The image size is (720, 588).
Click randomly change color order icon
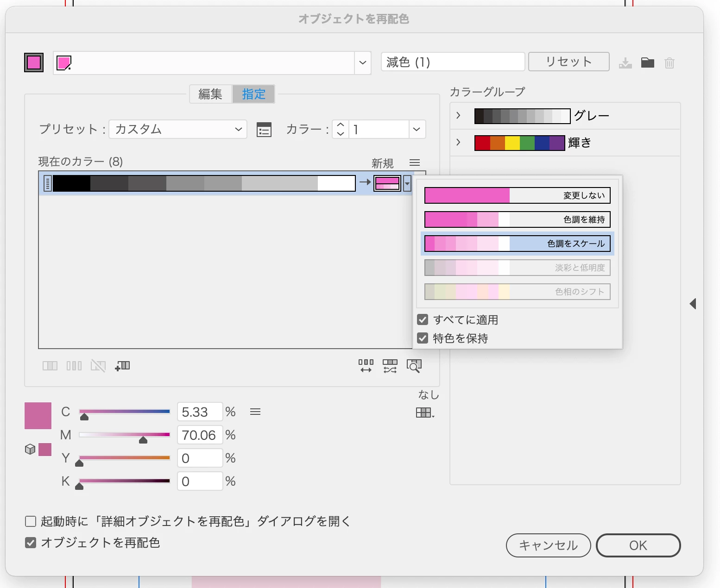pos(366,366)
